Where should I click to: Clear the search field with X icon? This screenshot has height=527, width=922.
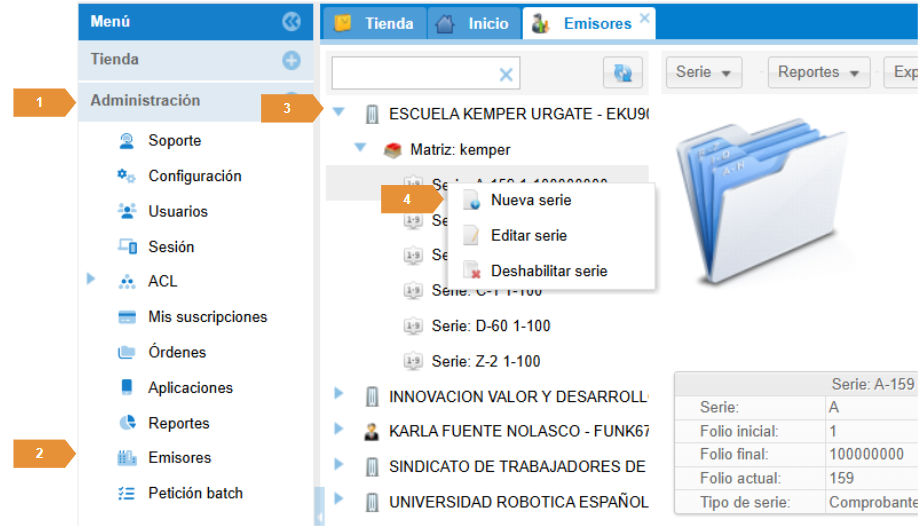tap(506, 74)
